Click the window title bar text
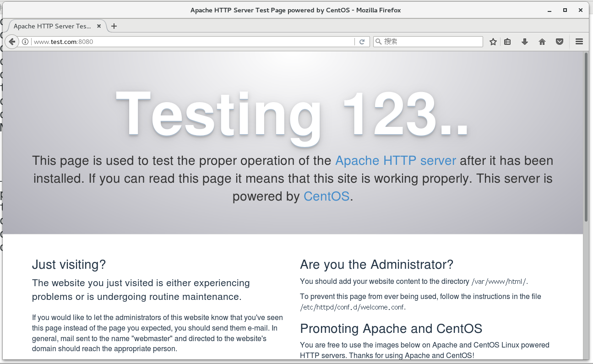593x364 pixels. (295, 10)
